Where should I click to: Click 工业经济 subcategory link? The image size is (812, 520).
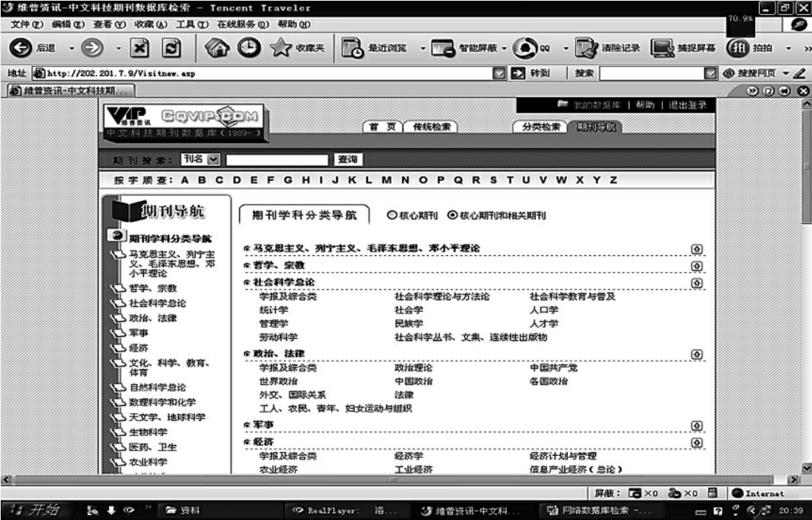414,469
